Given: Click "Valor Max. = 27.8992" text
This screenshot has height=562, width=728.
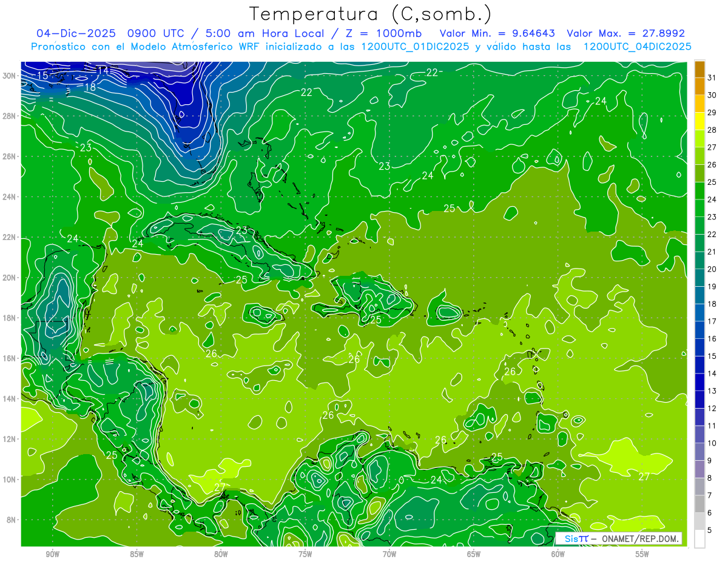Looking at the screenshot, I should click(x=626, y=33).
